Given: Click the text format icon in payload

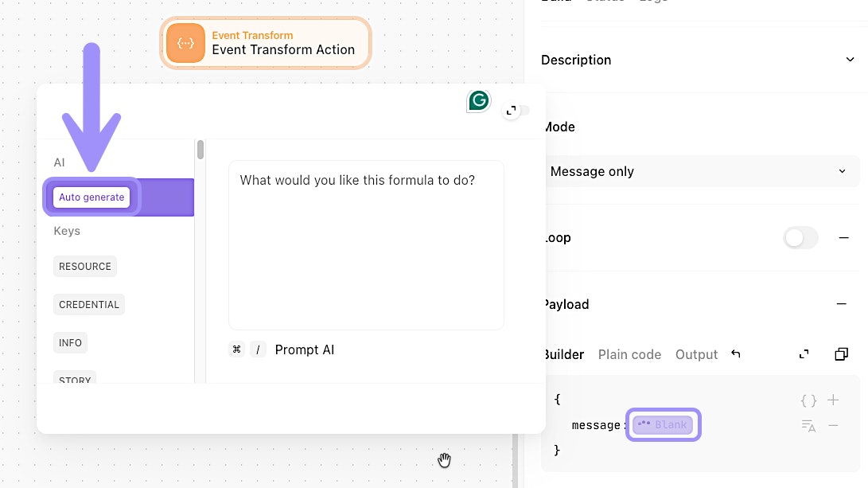Looking at the screenshot, I should pyautogui.click(x=808, y=426).
